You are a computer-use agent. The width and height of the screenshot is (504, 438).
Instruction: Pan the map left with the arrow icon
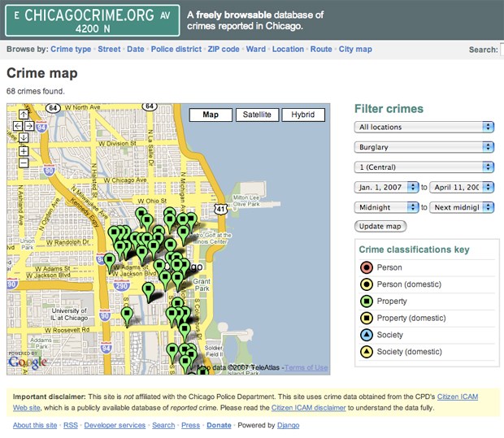[x=18, y=126]
